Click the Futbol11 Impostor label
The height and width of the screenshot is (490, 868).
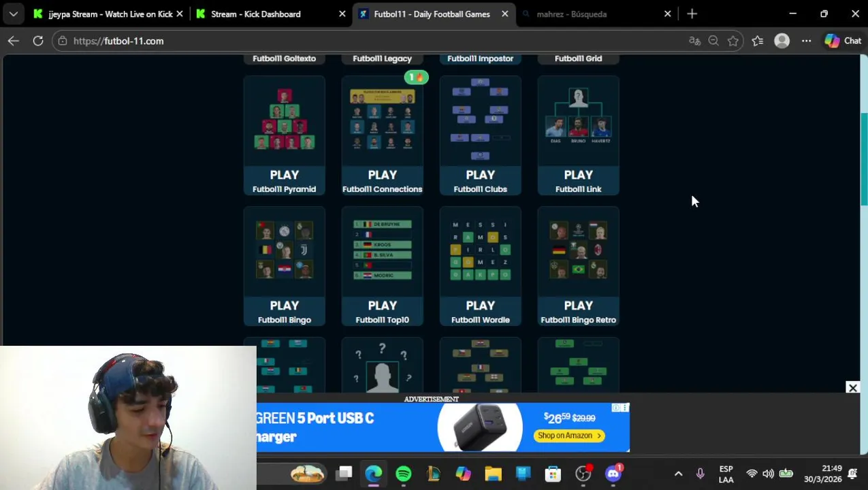[480, 59]
